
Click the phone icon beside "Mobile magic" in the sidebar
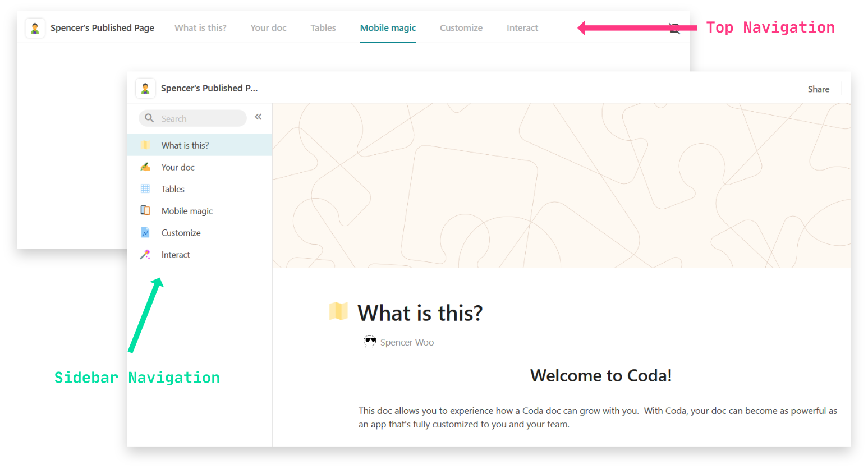click(145, 210)
